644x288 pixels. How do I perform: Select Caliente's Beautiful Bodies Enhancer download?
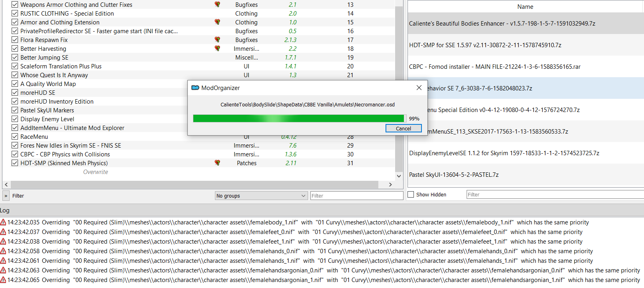click(526, 24)
